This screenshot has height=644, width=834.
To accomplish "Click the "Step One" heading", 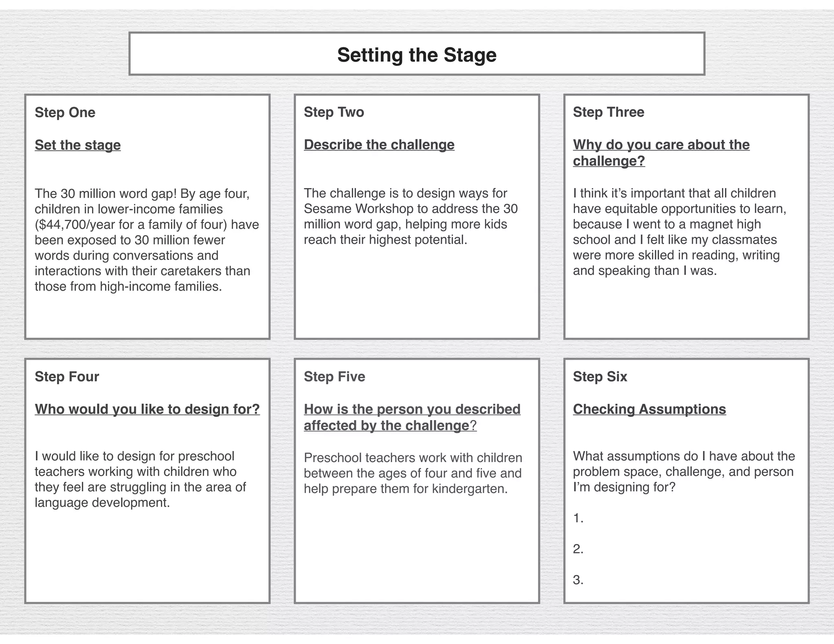I will tap(65, 112).
